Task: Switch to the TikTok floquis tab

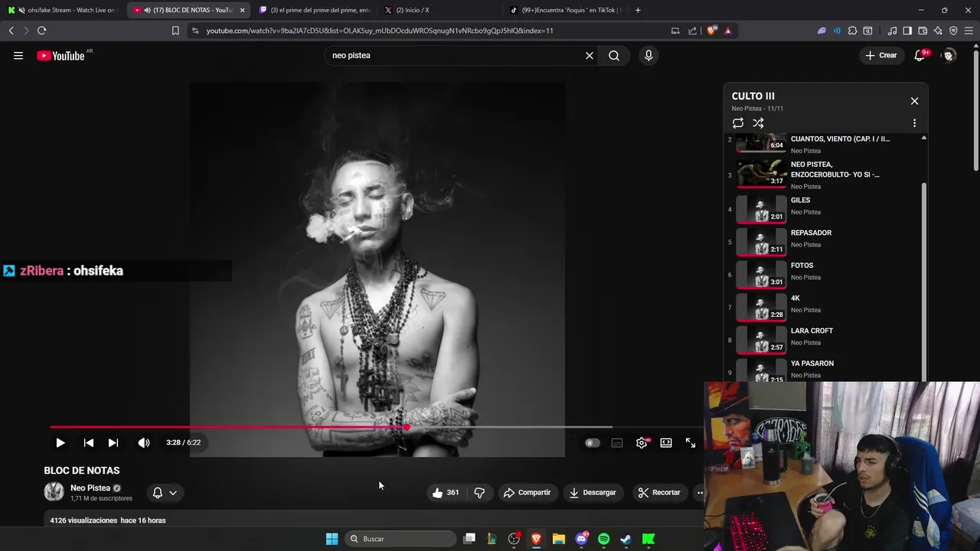Action: 565,10
